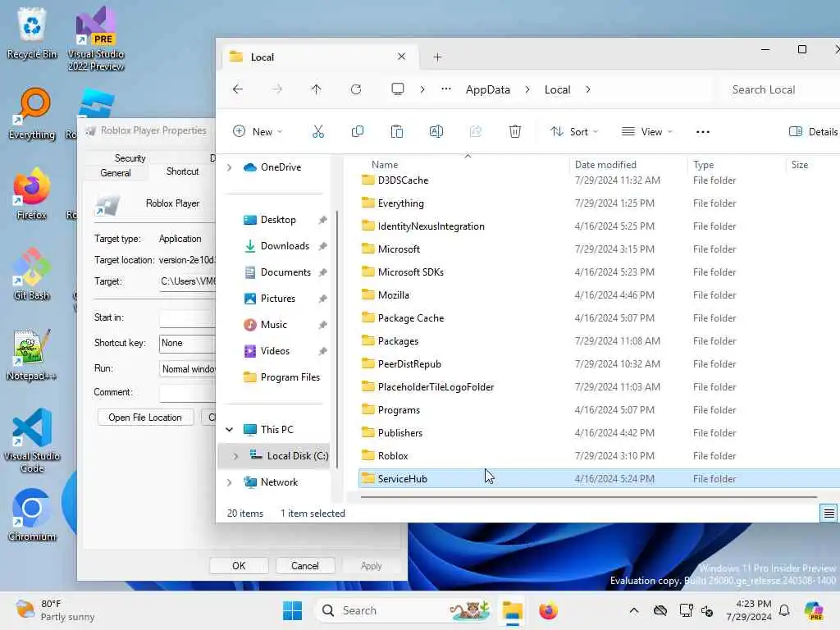
Task: Click the taskbar Search box
Action: [404, 610]
